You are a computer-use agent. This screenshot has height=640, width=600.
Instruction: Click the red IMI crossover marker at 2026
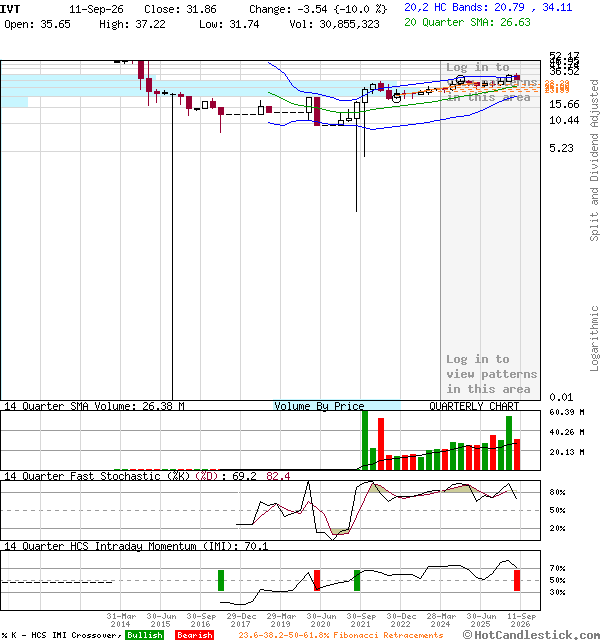[517, 580]
